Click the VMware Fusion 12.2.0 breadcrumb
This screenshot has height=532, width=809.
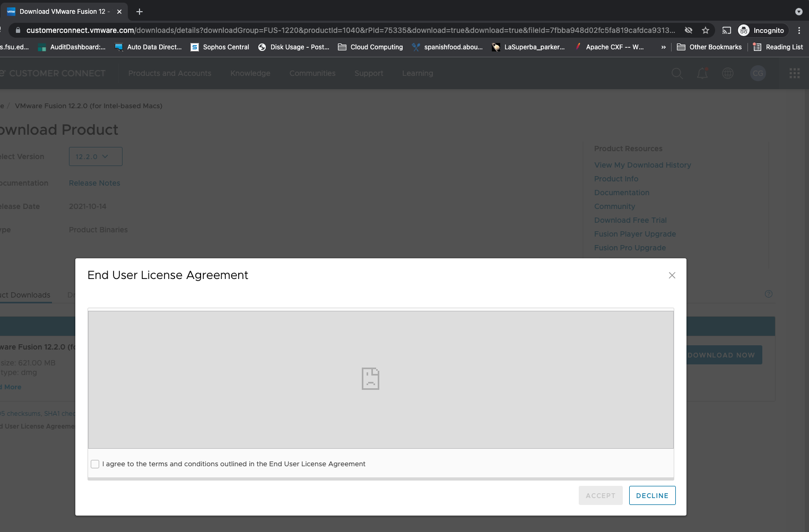[x=89, y=106]
